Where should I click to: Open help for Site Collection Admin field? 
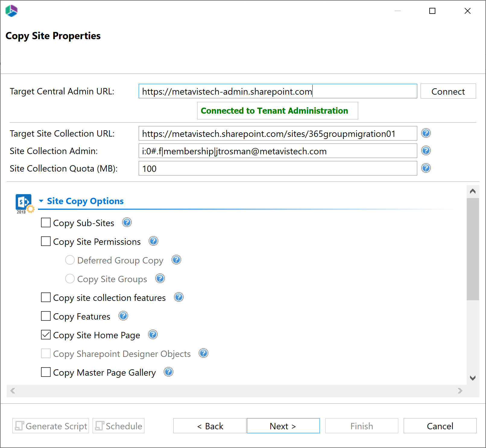[426, 150]
